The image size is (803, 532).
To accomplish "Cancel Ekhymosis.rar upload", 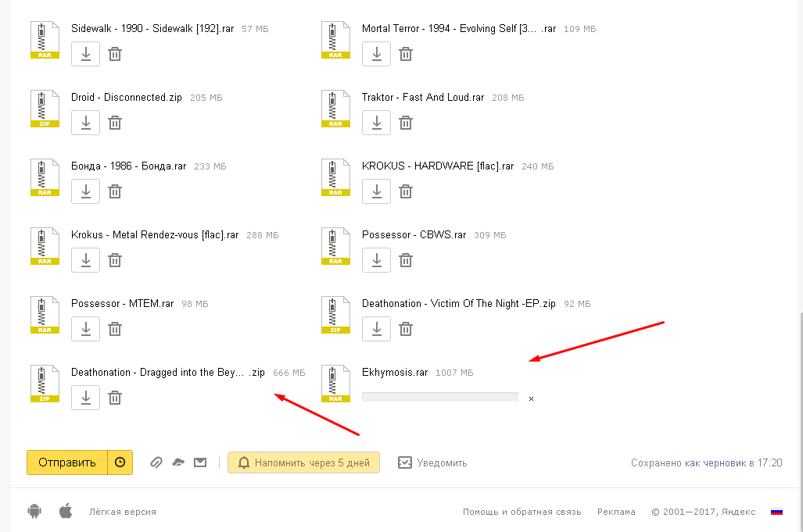I will coord(531,398).
